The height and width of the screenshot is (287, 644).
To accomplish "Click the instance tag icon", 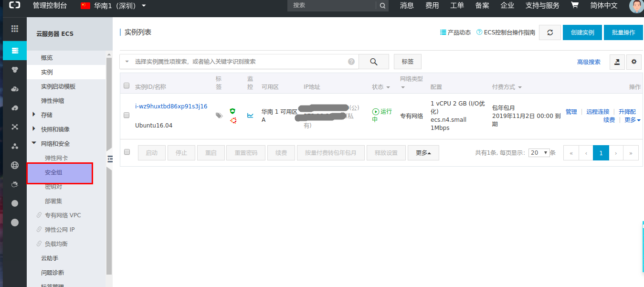I will (x=219, y=115).
